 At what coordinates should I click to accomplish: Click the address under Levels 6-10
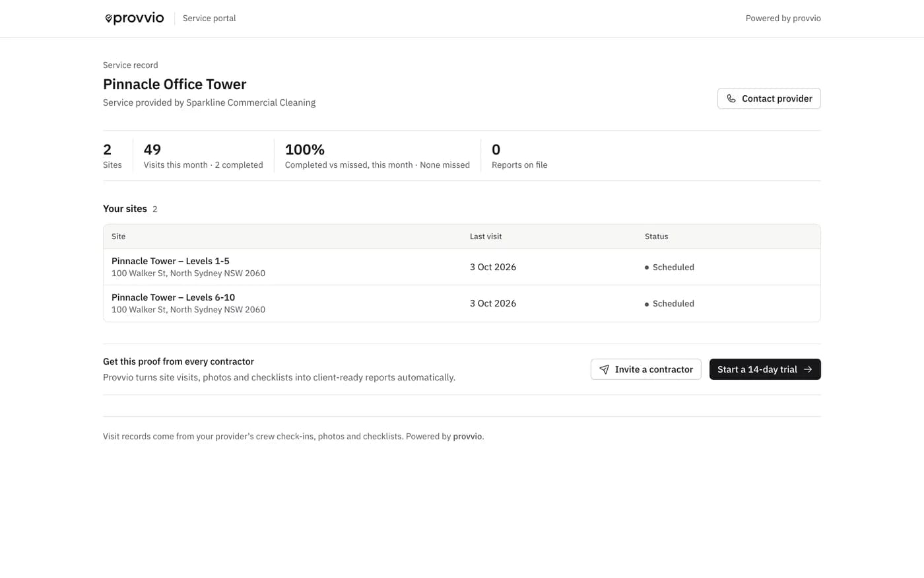pos(188,310)
